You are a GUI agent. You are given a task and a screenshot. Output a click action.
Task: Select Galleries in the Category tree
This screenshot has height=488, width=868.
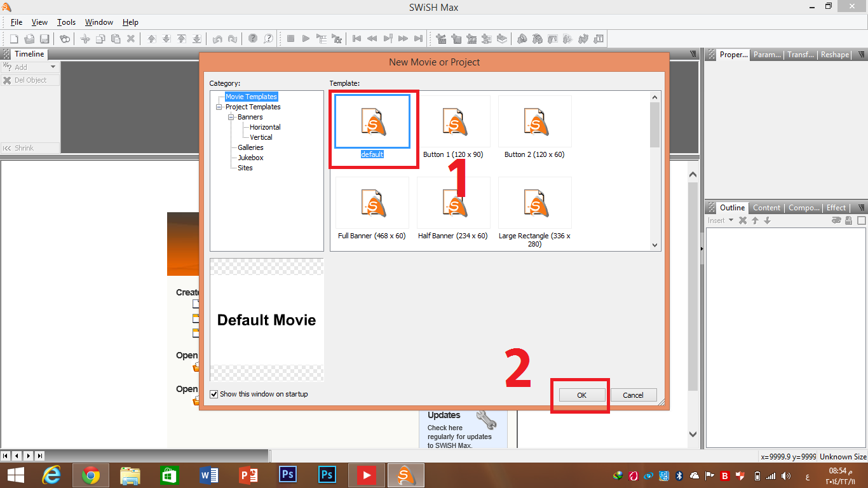[250, 147]
